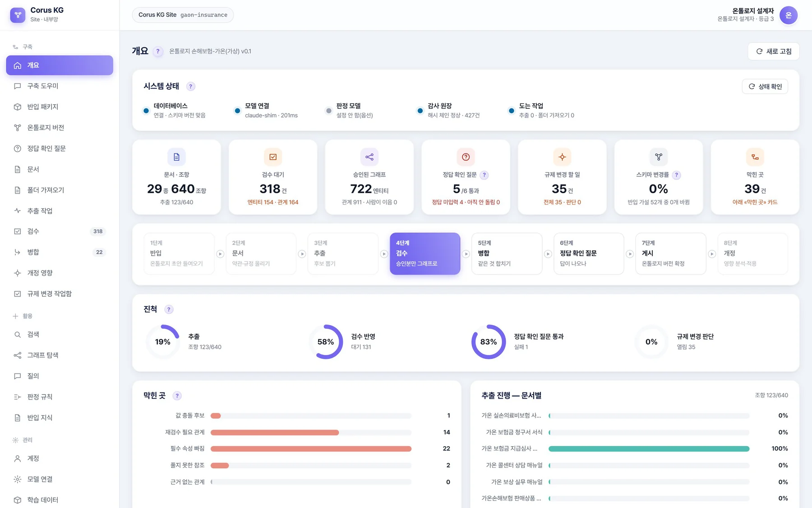
Task: Click the Corus KG logo icon
Action: (18, 15)
